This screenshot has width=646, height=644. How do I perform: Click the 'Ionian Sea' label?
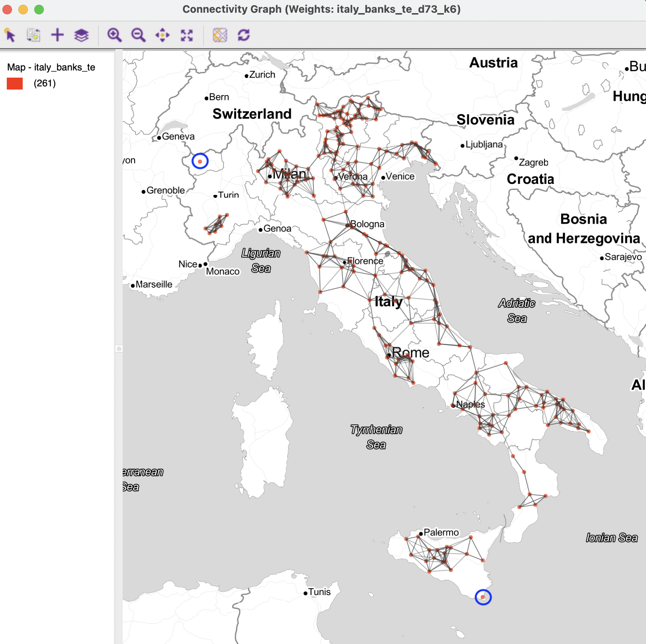coord(612,538)
